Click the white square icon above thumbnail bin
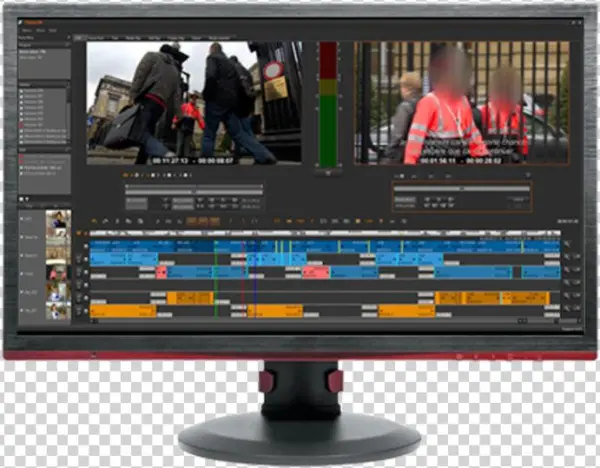The height and width of the screenshot is (468, 600). tap(21, 199)
